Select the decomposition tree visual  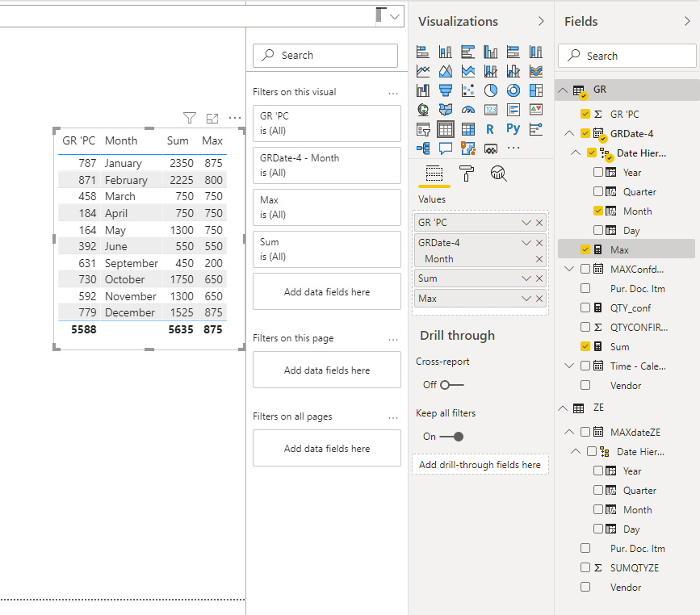click(x=423, y=149)
